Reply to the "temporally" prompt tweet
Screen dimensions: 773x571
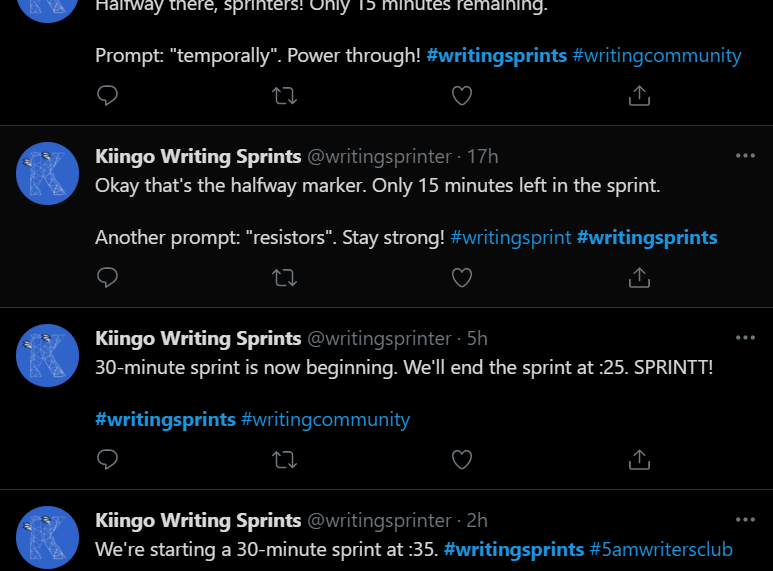pos(107,96)
